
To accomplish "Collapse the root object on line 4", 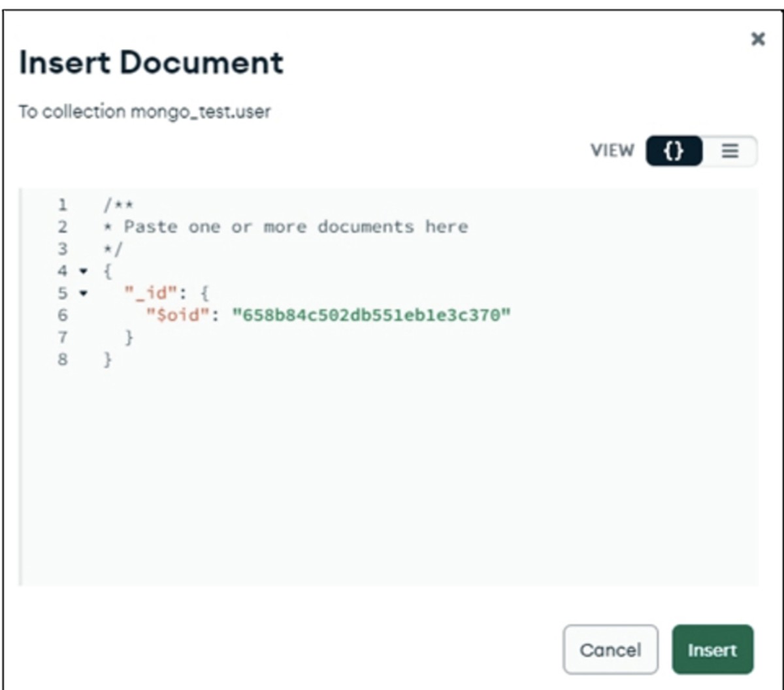I will click(83, 271).
